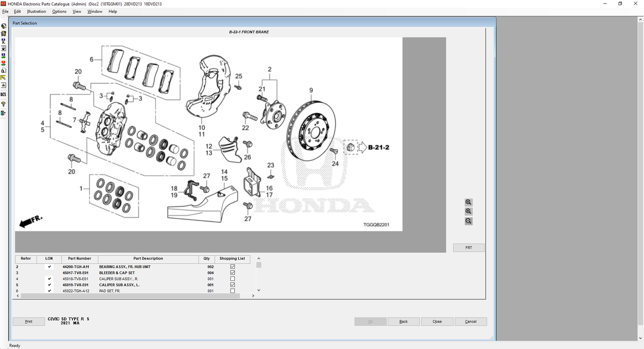Click the second sidebar icon showing a crossed-out car
Screen dimensions: 644x349
(x=4, y=34)
